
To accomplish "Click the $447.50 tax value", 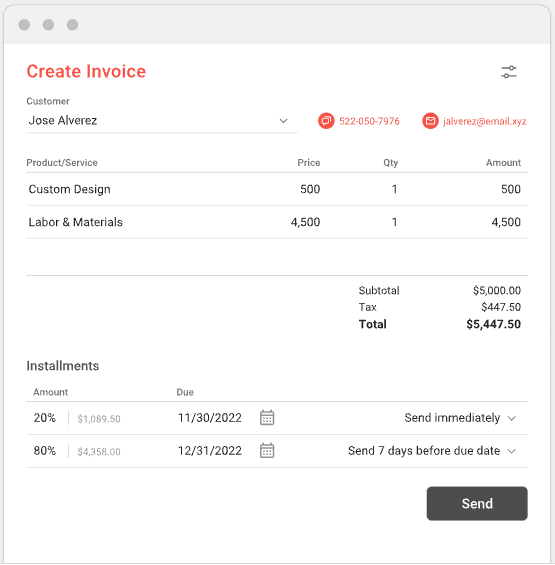I will click(x=501, y=307).
